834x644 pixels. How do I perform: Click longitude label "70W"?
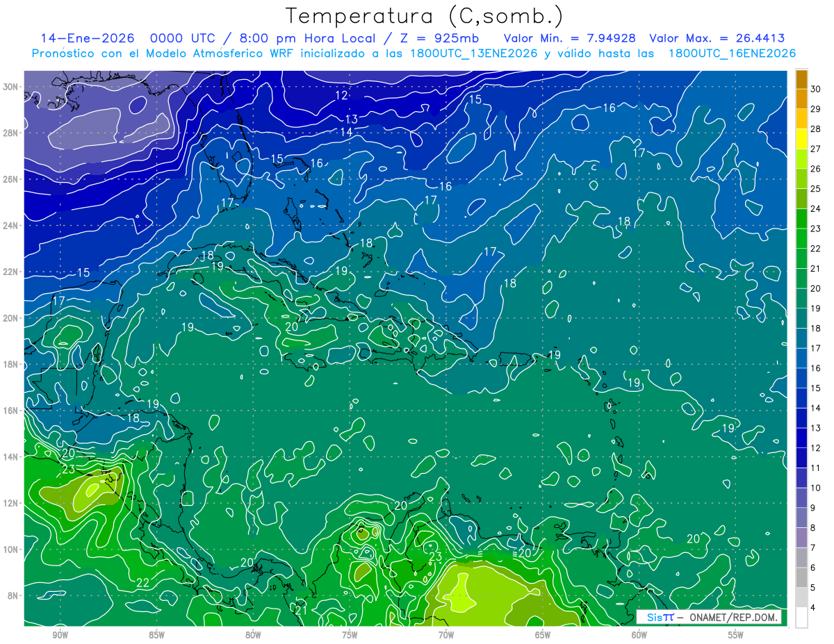coord(446,635)
